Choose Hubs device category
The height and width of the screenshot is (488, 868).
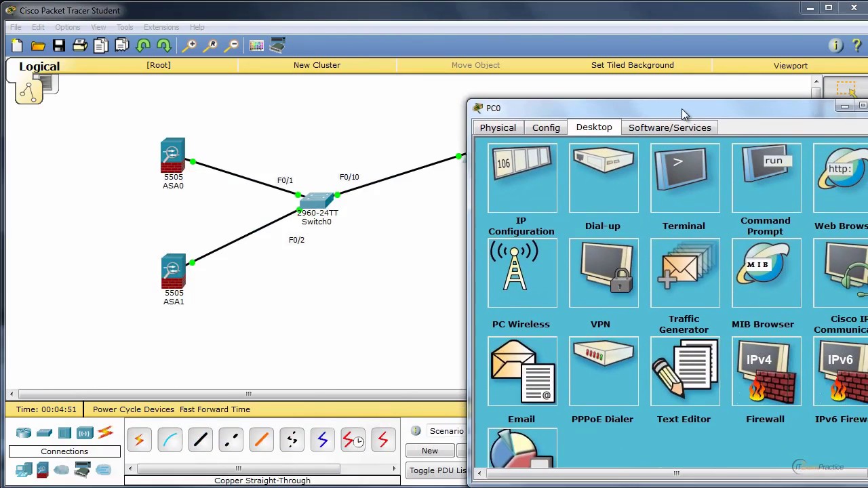(64, 432)
